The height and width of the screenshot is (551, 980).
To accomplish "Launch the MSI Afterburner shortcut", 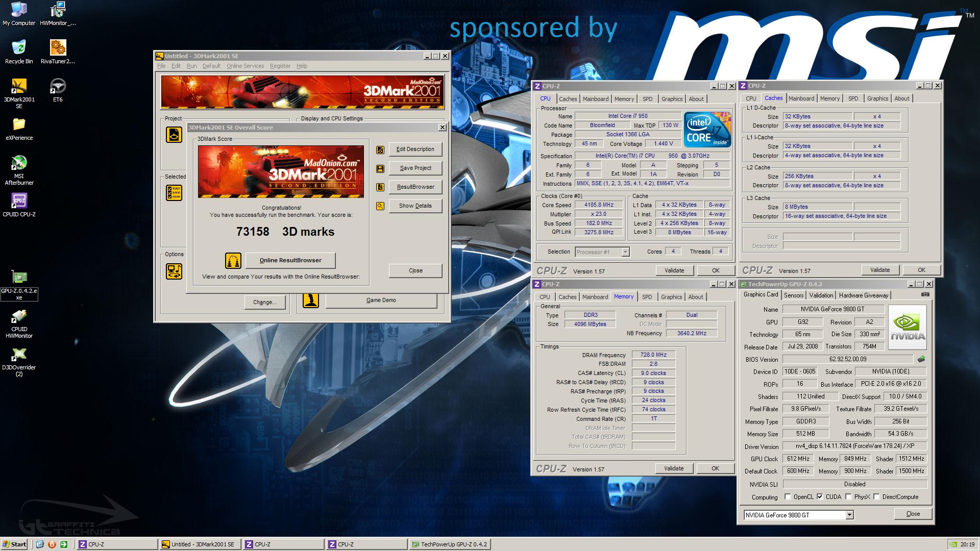I will point(19,170).
